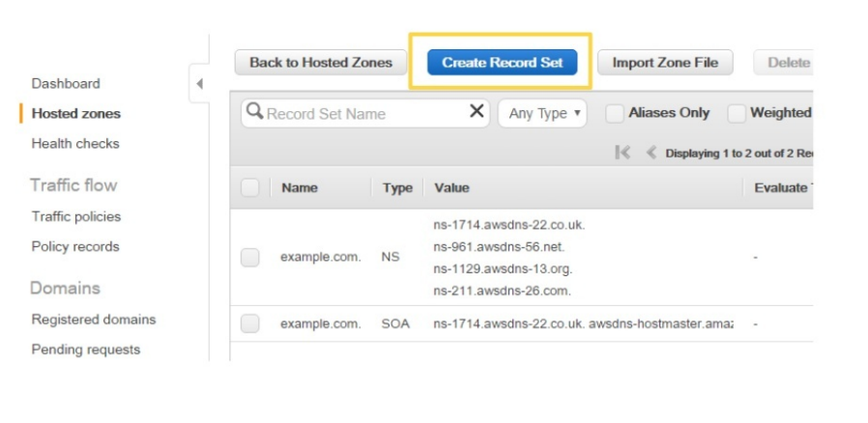The image size is (868, 423).
Task: Collapse the navigation sidebar arrow
Action: coord(199,83)
